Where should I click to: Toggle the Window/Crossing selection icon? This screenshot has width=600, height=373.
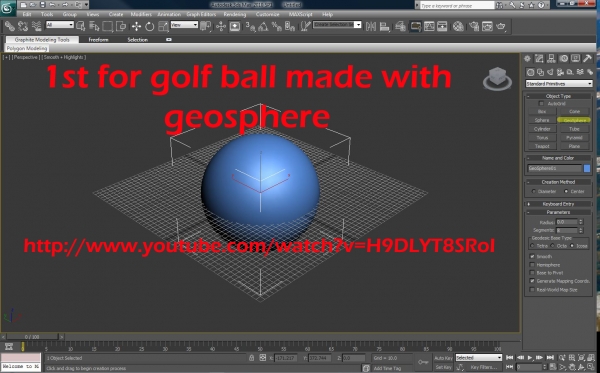pos(121,26)
